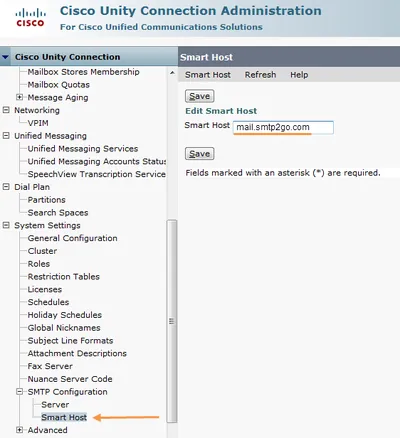Viewport: 400px width, 438px height.
Task: Select Dial Plan in the tree
Action: pyautogui.click(x=32, y=187)
